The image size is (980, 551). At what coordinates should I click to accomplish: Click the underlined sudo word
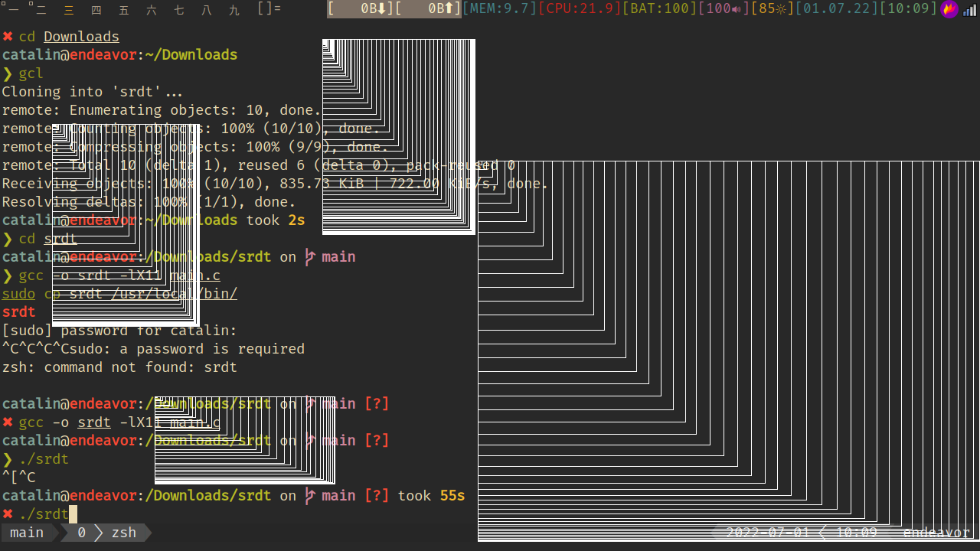point(18,294)
